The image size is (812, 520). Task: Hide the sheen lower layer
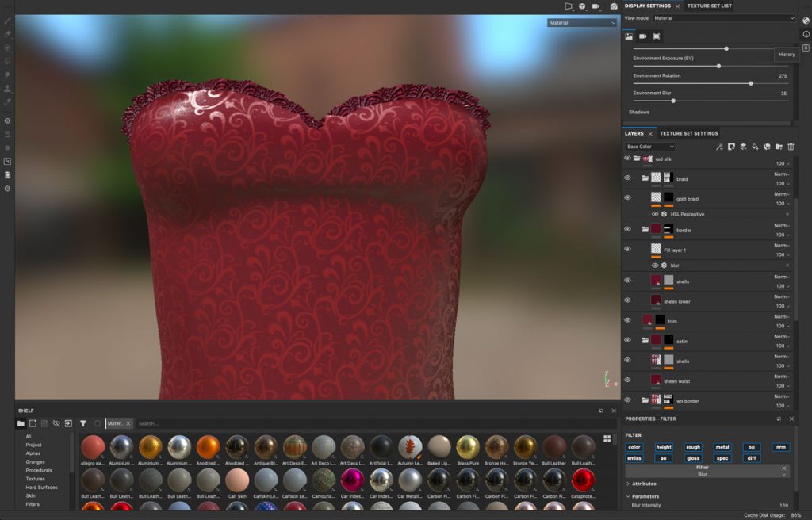628,300
